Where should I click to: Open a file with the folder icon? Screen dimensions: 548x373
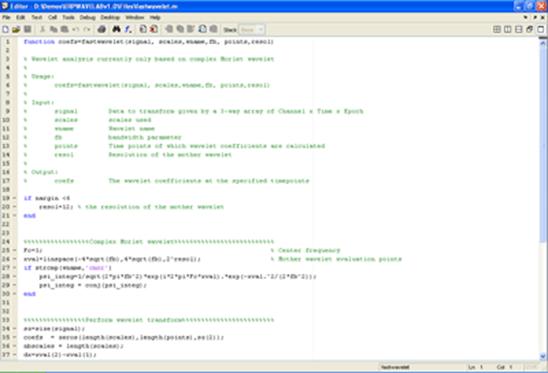(x=16, y=29)
